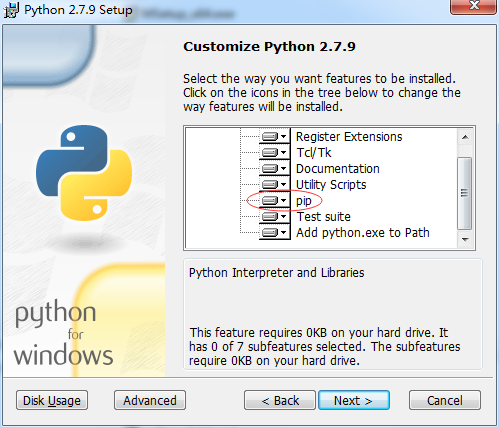This screenshot has width=499, height=428.
Task: Select the Tcl/Tk feature label
Action: click(314, 153)
